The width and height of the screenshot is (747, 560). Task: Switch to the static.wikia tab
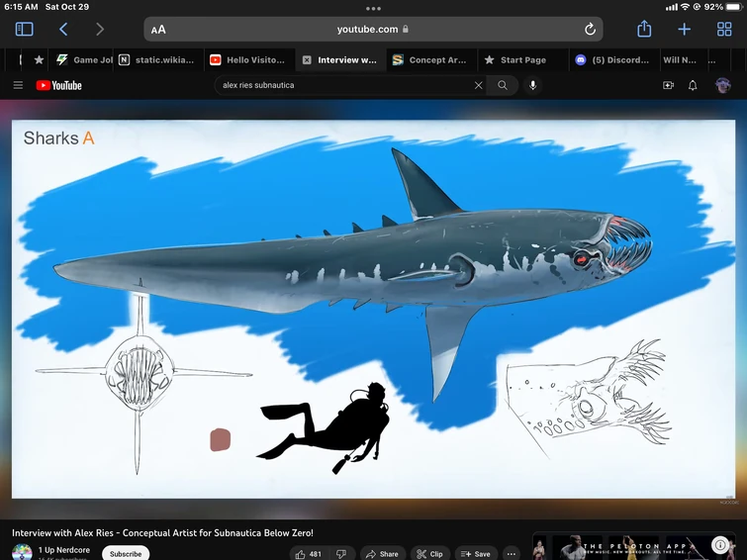[x=157, y=60]
